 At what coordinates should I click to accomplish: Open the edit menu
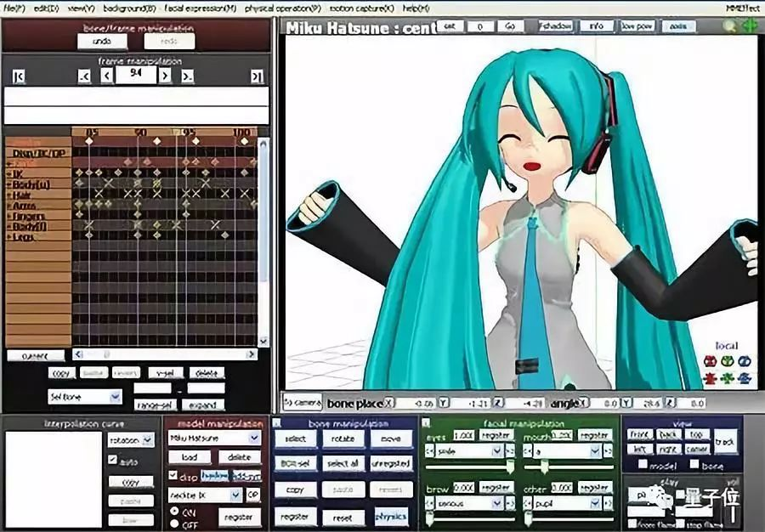[x=46, y=8]
